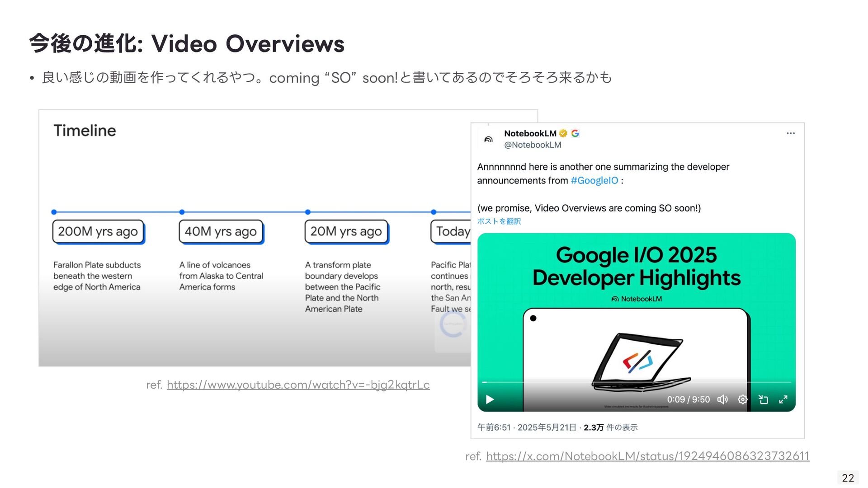Open video settings gear icon
Screen dimensions: 868x488
742,399
